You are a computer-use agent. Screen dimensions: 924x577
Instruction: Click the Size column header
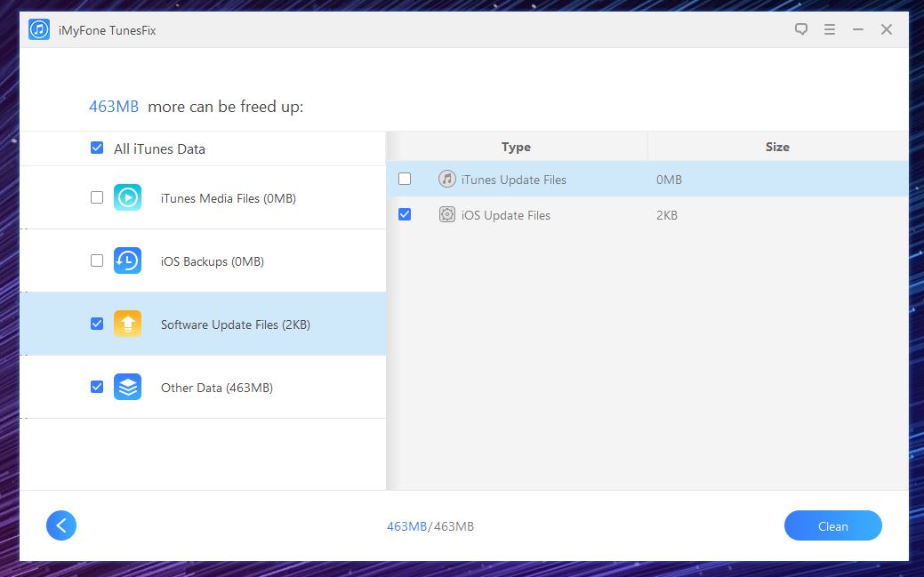click(x=777, y=147)
